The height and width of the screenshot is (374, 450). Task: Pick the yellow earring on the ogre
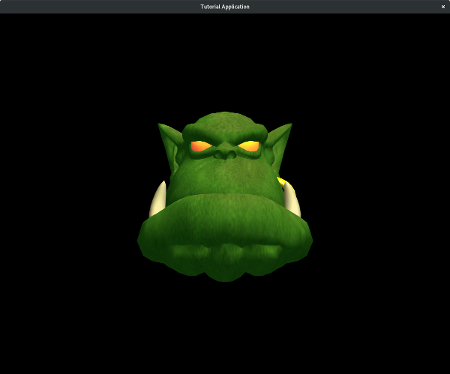[x=284, y=184]
